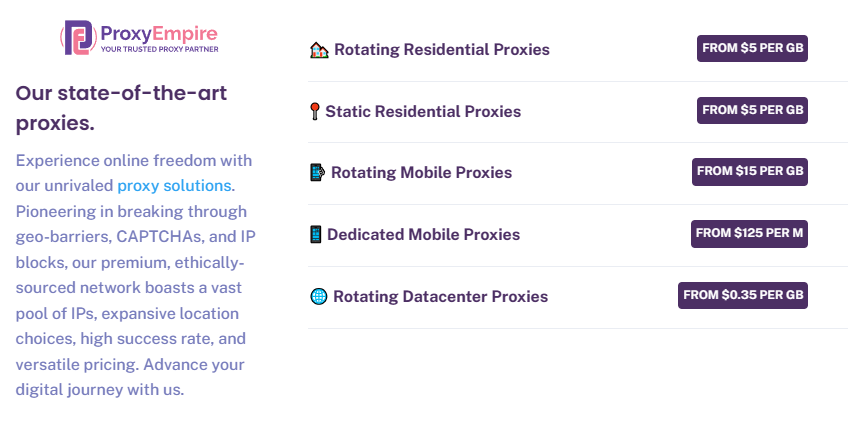The height and width of the screenshot is (421, 866).
Task: Open the Dedicated Mobile Proxies title link
Action: (x=424, y=234)
